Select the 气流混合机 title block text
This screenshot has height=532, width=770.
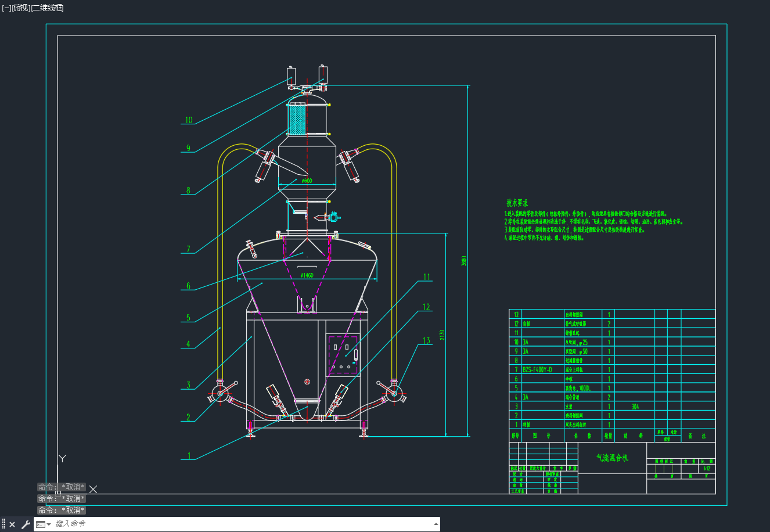point(612,458)
